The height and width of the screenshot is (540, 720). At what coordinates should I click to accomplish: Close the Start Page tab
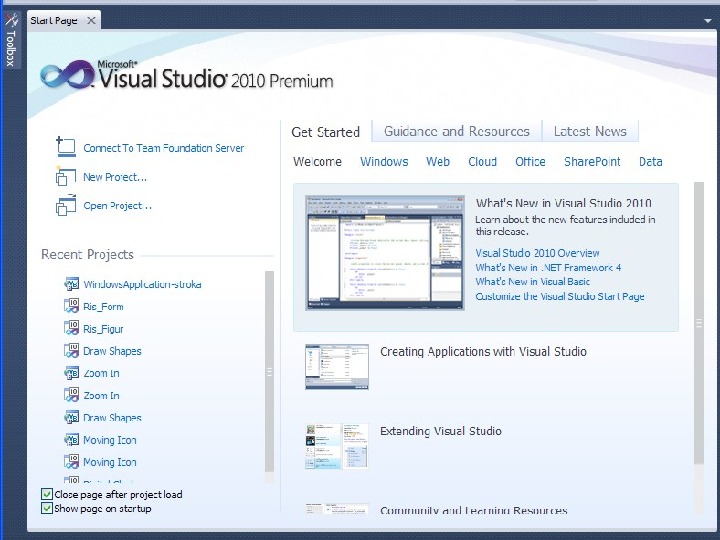[x=91, y=21]
